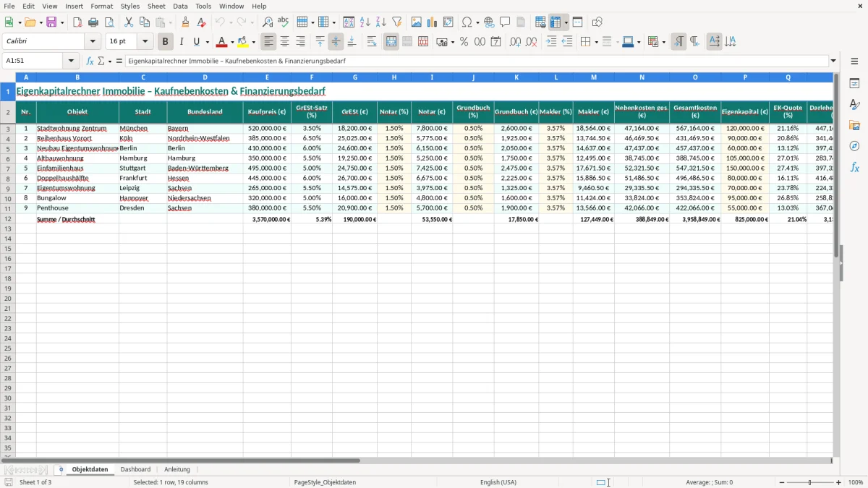Viewport: 868px width, 488px height.
Task: Open the Tools menu
Action: click(x=203, y=6)
